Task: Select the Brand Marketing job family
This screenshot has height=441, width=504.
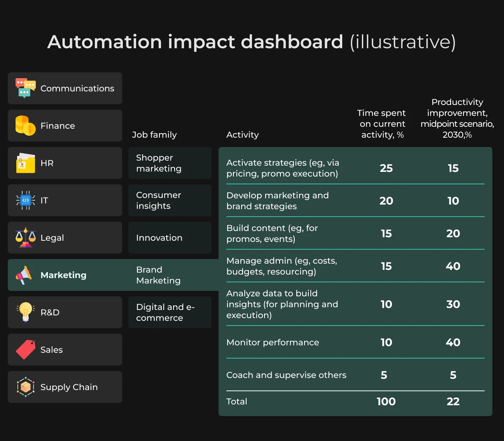Action: (x=170, y=275)
